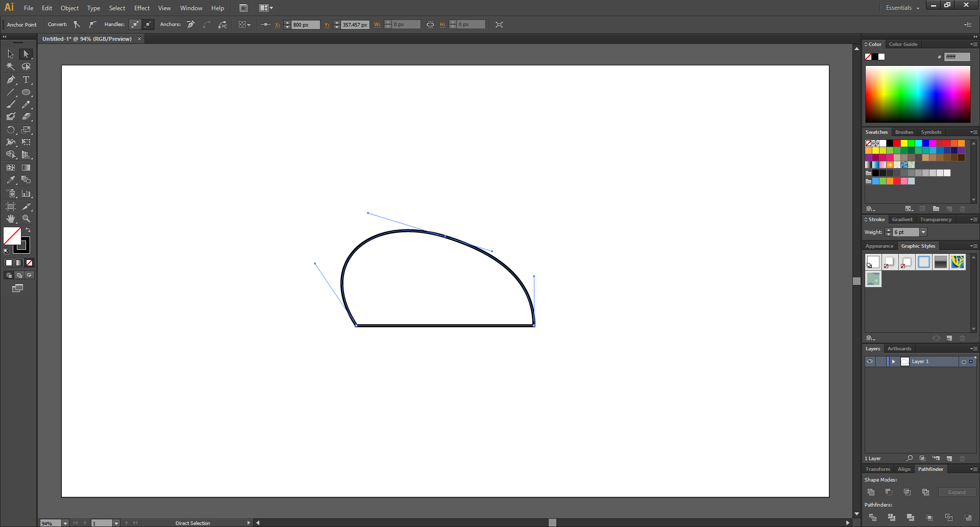Set paint mode to Gradient

pyautogui.click(x=19, y=262)
